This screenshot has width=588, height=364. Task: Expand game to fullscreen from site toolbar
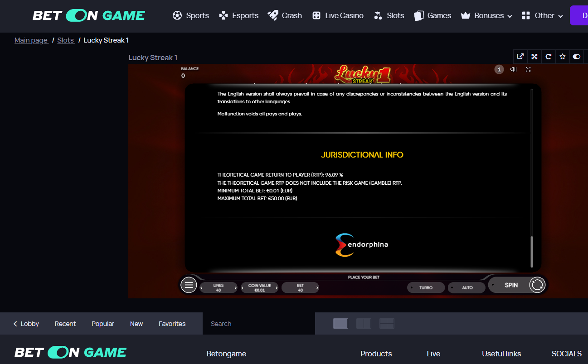(535, 57)
